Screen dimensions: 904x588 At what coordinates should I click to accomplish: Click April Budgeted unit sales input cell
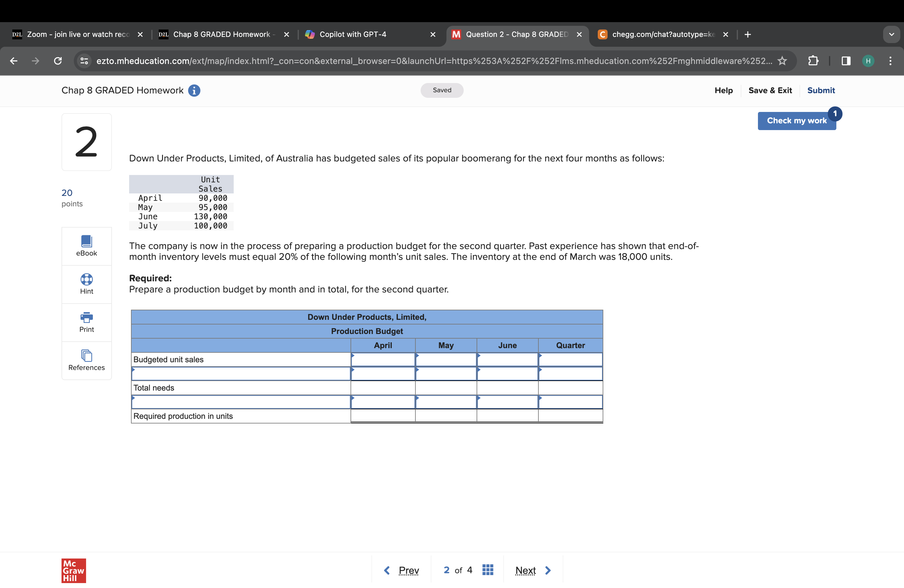coord(383,360)
